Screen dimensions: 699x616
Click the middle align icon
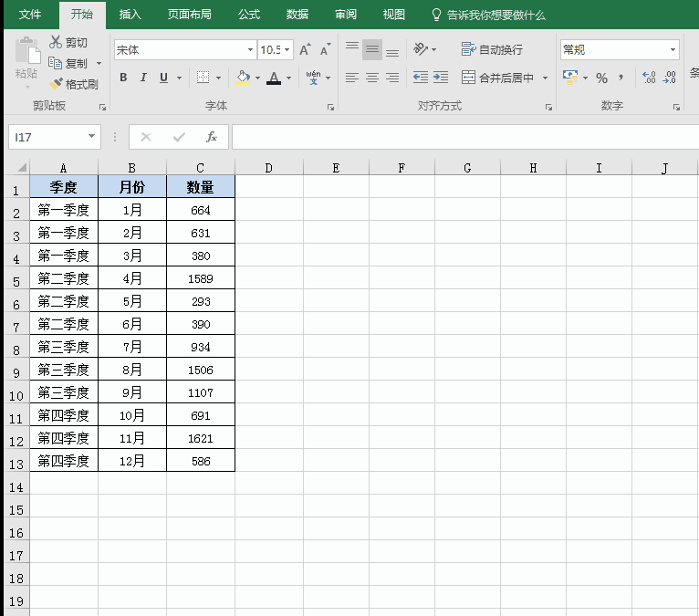(x=371, y=49)
